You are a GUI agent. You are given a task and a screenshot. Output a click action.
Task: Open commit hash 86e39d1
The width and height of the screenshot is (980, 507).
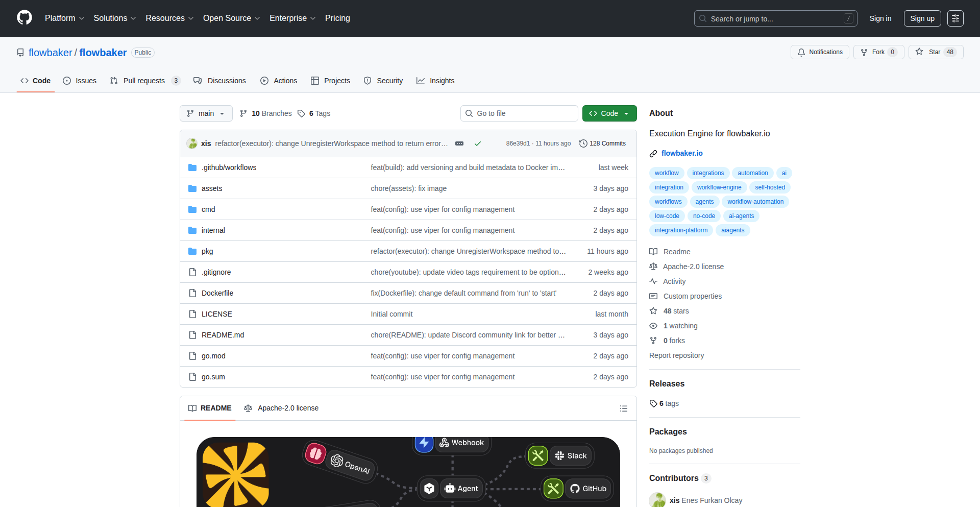click(x=518, y=143)
